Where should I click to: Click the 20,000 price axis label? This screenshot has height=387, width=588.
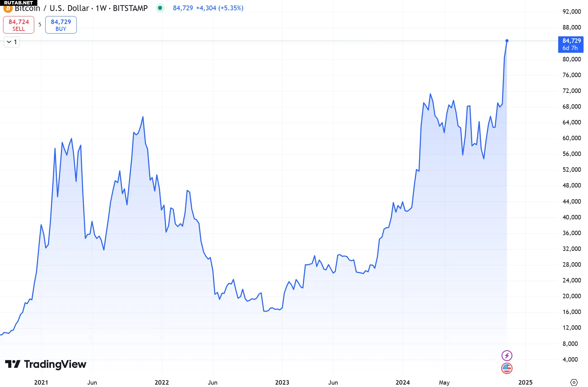tap(572, 296)
